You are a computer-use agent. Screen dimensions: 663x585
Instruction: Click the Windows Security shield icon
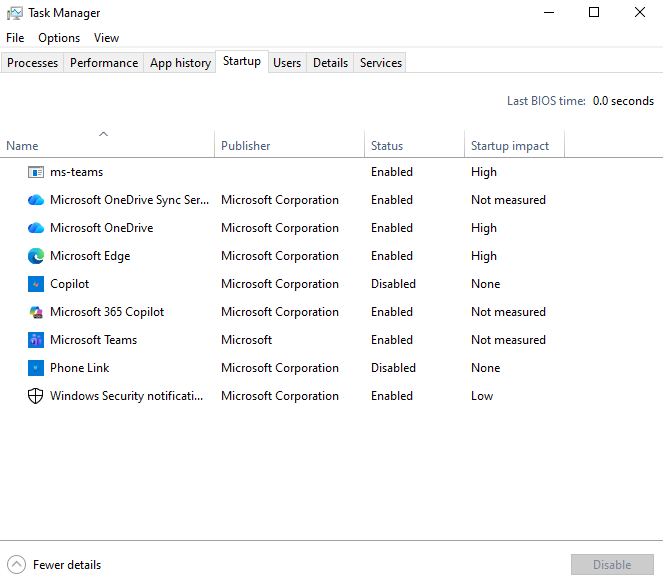[36, 396]
